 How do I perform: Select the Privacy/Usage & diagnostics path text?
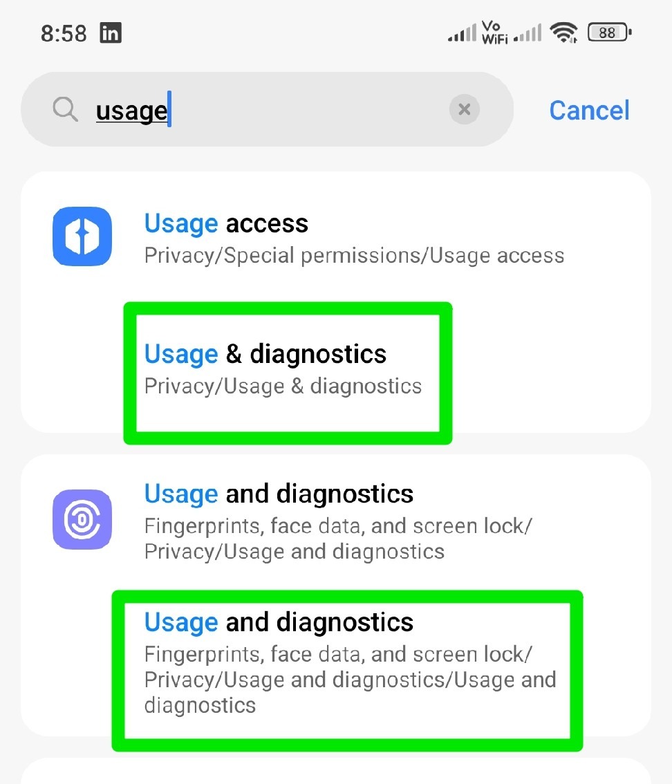(284, 386)
